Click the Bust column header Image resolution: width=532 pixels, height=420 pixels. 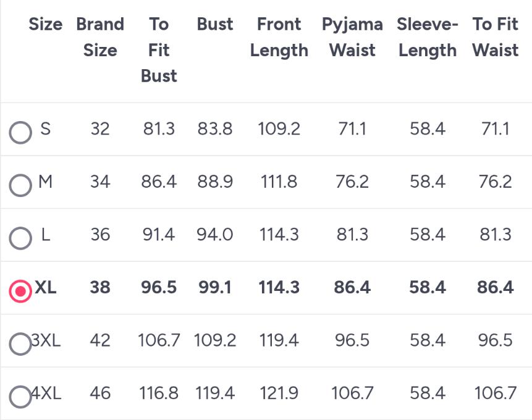pyautogui.click(x=215, y=24)
